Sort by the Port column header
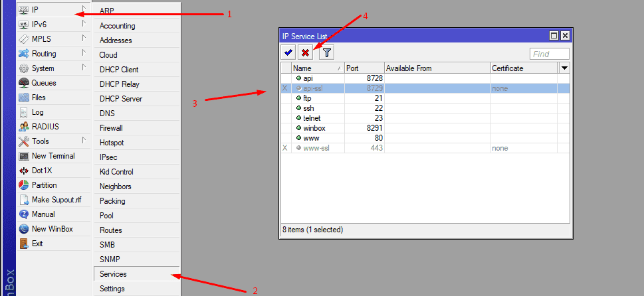This screenshot has height=296, width=644. pyautogui.click(x=364, y=68)
